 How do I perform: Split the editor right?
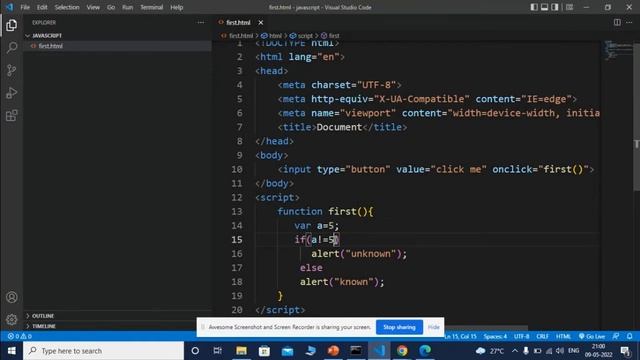pos(617,22)
